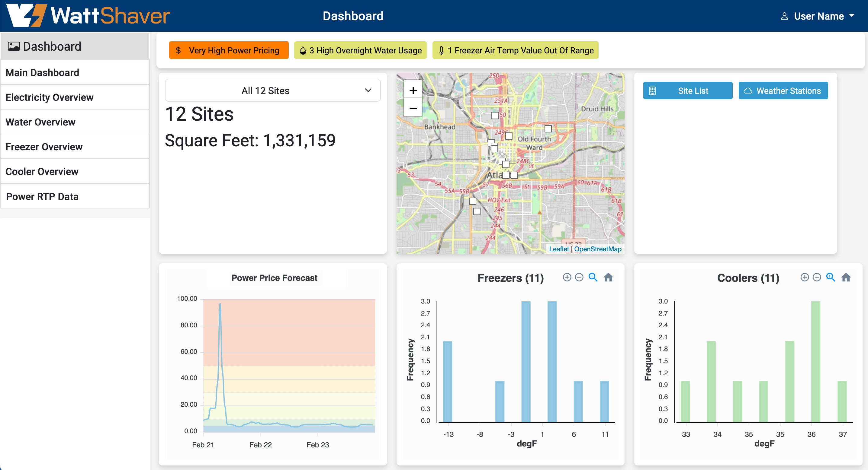
Task: Open the All 12 Sites dropdown
Action: tap(272, 90)
